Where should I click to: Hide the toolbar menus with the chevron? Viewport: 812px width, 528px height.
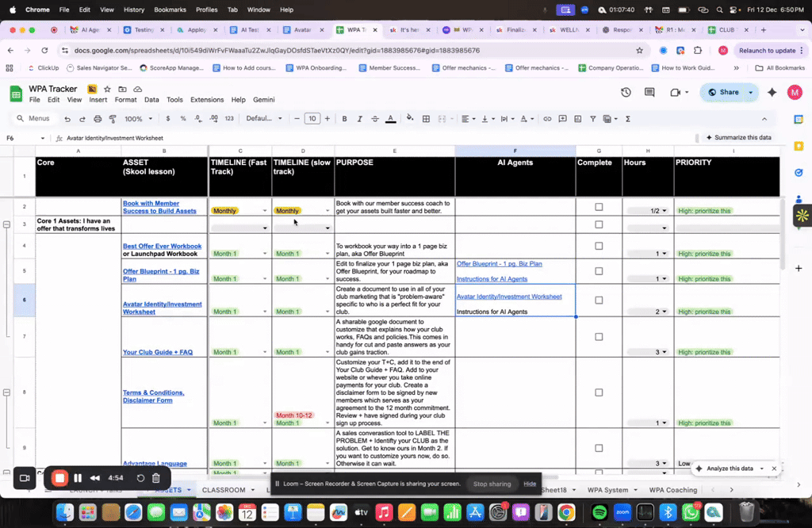(764, 119)
